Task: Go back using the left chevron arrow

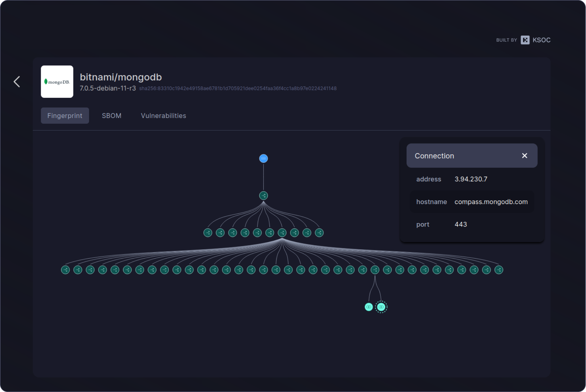Action: pos(17,82)
